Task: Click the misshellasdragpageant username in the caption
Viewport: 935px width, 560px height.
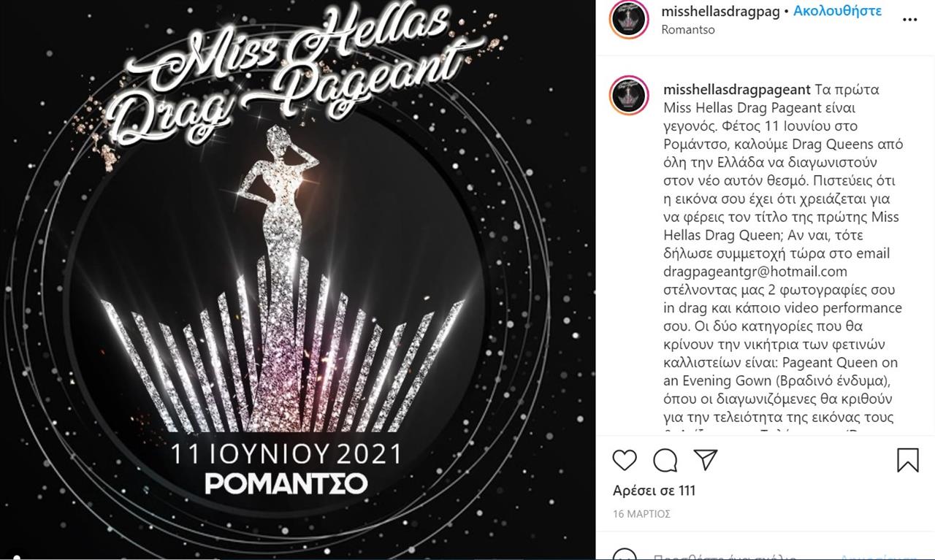Action: click(x=736, y=90)
